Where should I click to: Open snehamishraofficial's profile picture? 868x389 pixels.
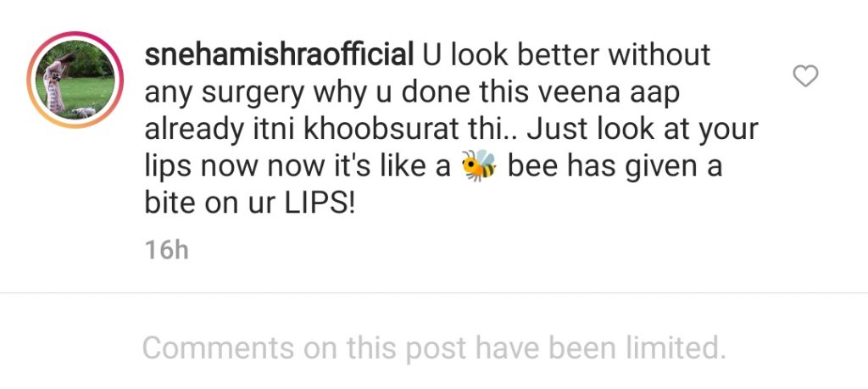coord(75,80)
